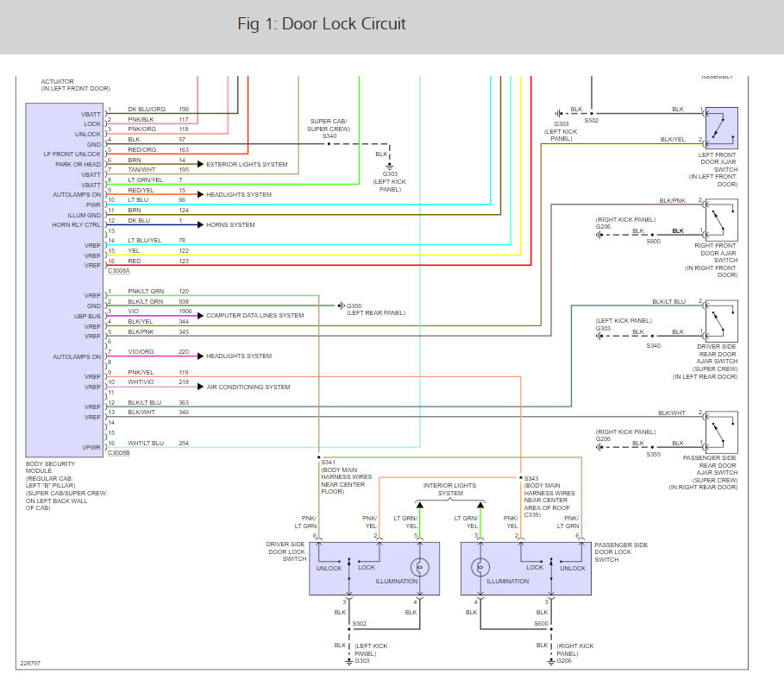The image size is (784, 693).
Task: Click the G206 ground symbol below passenger switch
Action: click(551, 661)
